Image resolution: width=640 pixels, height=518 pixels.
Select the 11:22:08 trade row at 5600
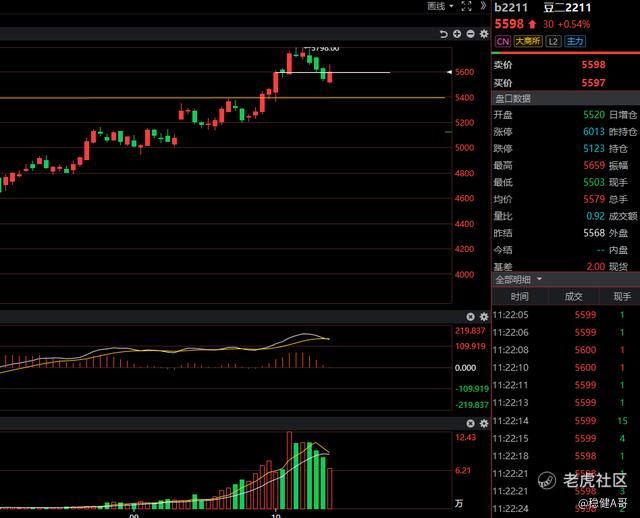[565, 350]
